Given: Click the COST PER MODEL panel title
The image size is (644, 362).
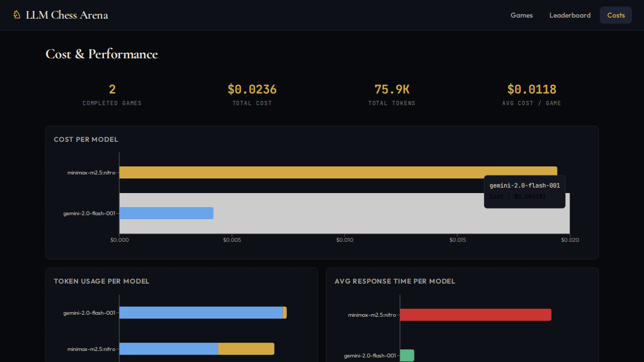Looking at the screenshot, I should 86,139.
